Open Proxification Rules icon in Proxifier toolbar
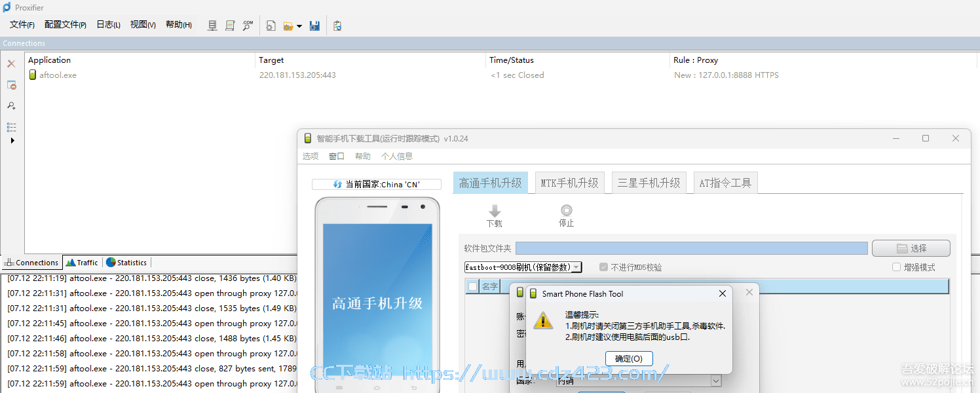This screenshot has height=393, width=980. (230, 26)
